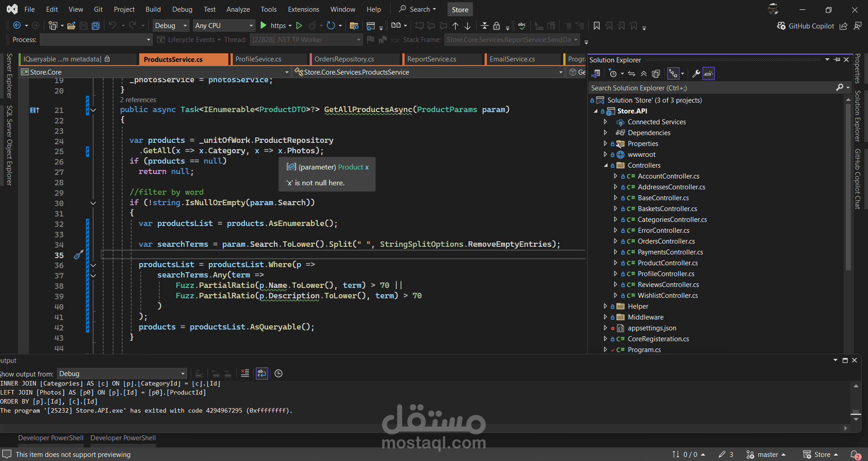Expand the Dependencies node
The image size is (868, 461).
(x=605, y=133)
